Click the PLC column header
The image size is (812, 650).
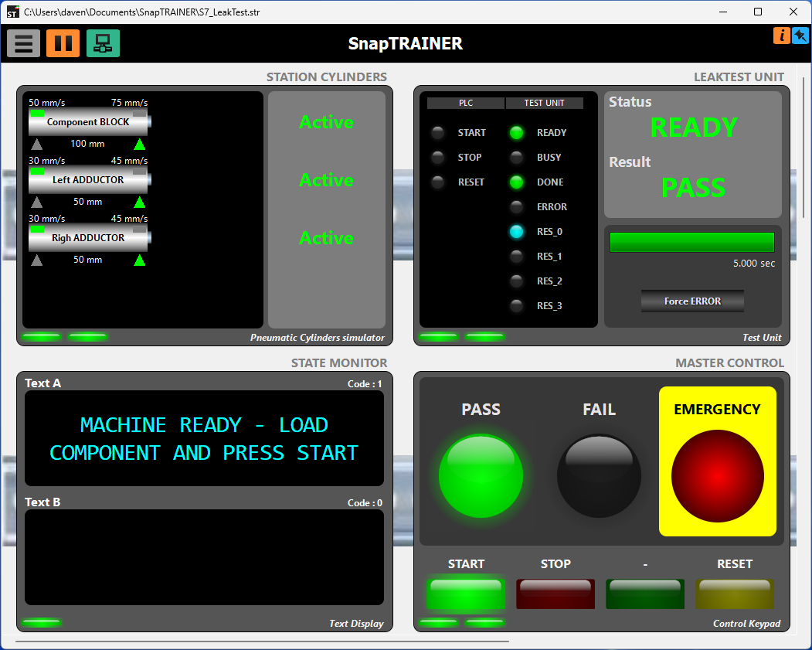(466, 103)
